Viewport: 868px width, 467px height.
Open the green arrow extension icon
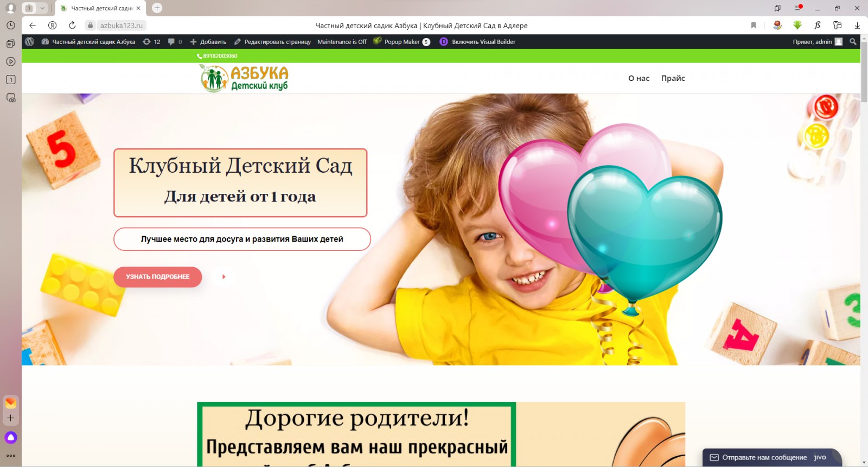[797, 25]
